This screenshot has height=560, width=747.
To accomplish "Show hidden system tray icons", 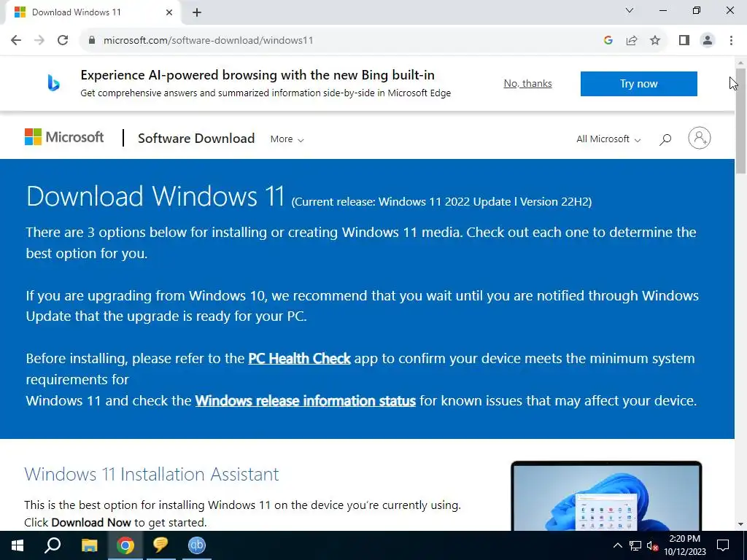I will pyautogui.click(x=617, y=545).
